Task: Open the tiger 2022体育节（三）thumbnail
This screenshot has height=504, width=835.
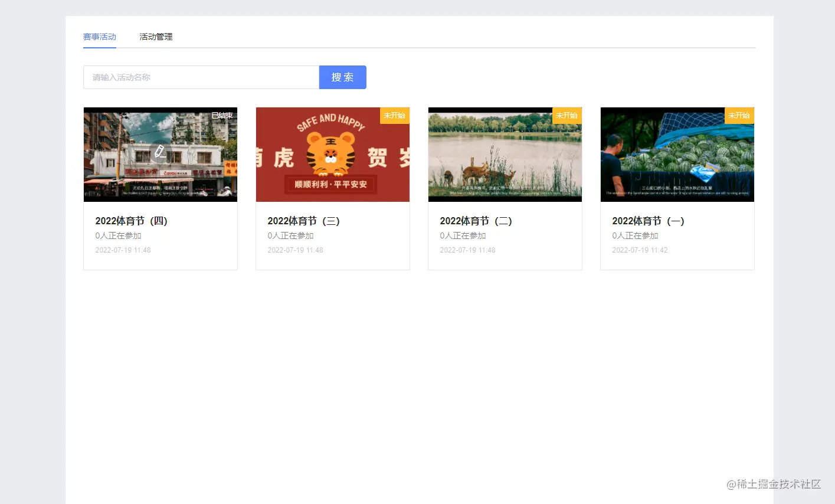Action: (x=333, y=155)
